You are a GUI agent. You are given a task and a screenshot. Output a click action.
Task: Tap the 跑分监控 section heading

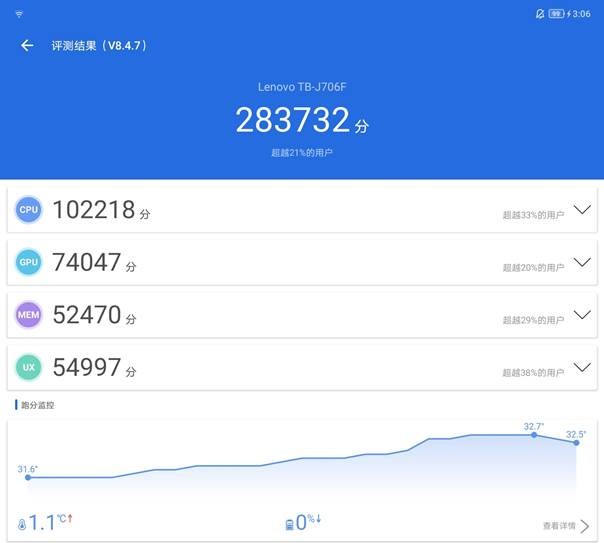(37, 405)
